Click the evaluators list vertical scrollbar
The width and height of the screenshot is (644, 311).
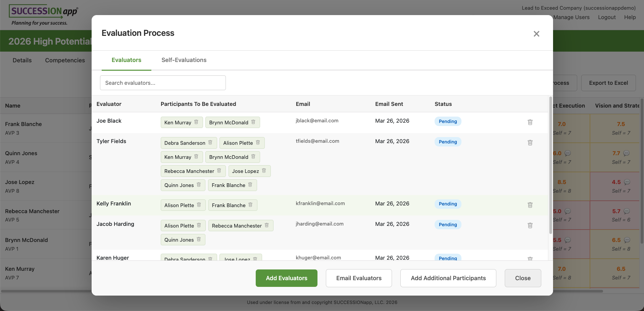(551, 165)
